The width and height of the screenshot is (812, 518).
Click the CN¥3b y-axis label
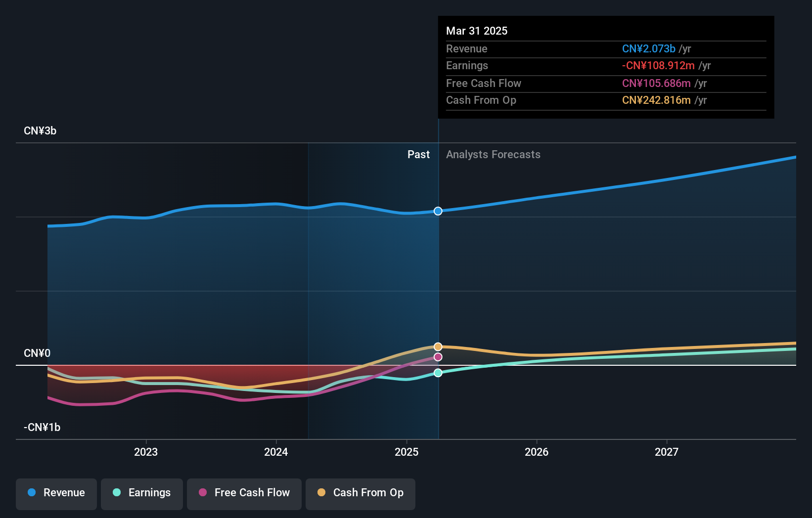[x=40, y=131]
